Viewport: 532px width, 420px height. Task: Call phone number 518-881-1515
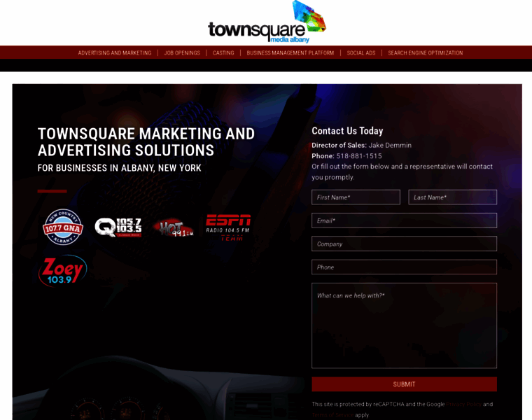[x=359, y=156]
